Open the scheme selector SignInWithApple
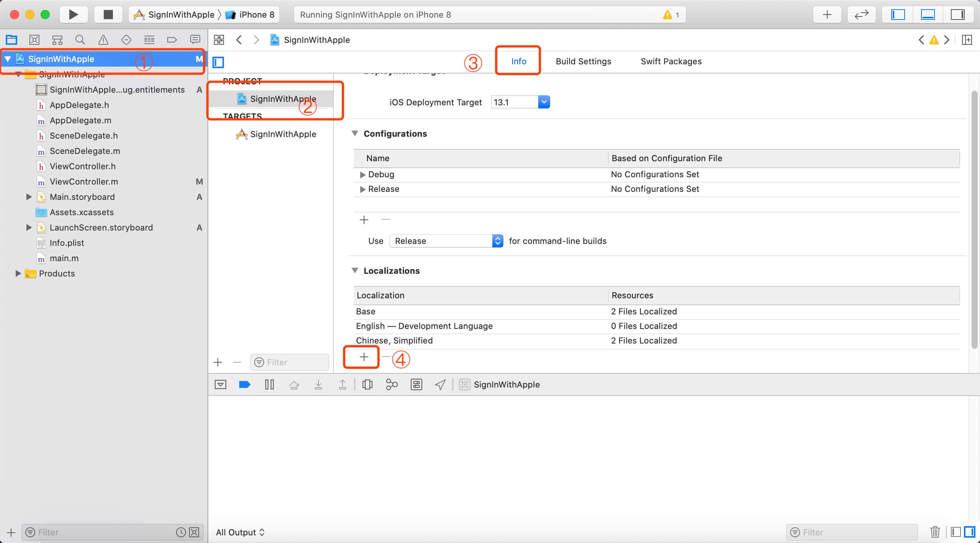This screenshot has width=980, height=543. click(174, 15)
